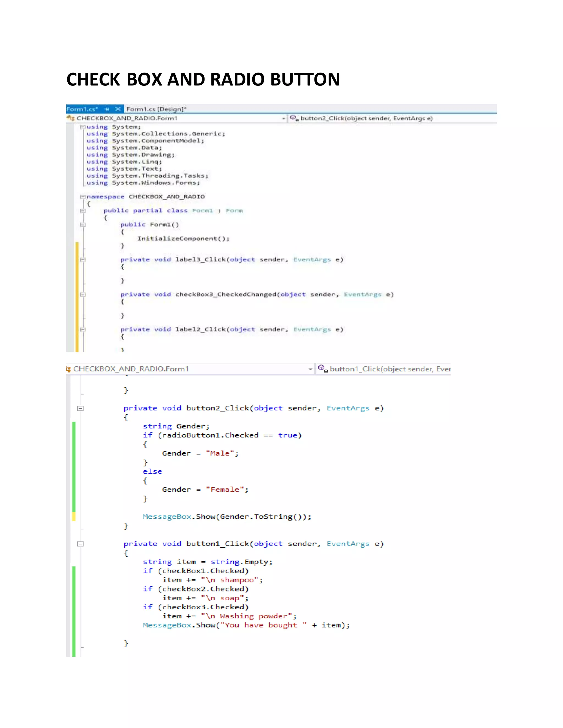Click the else keyword
Viewport: 563px width, 728px height.
[152, 471]
